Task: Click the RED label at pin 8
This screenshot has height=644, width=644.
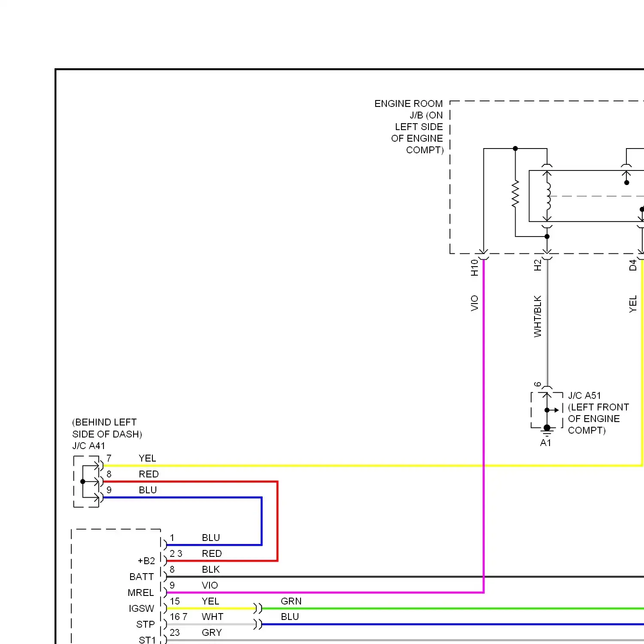Action: coord(149,474)
